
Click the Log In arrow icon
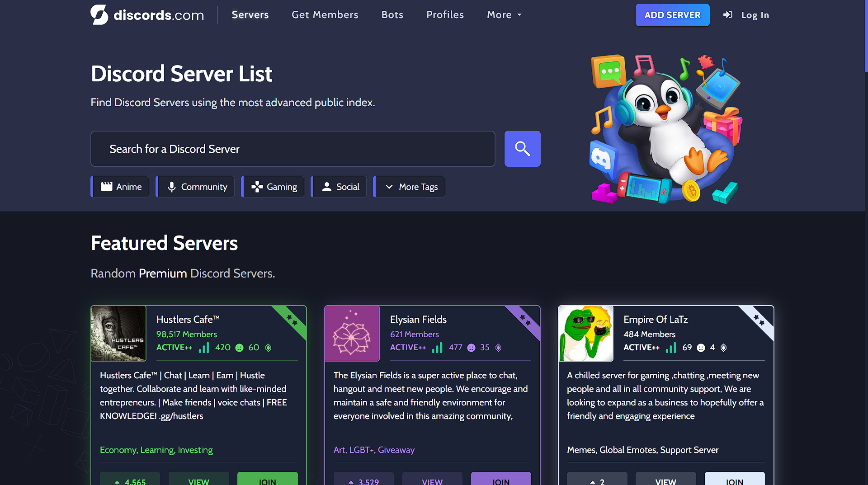point(727,15)
